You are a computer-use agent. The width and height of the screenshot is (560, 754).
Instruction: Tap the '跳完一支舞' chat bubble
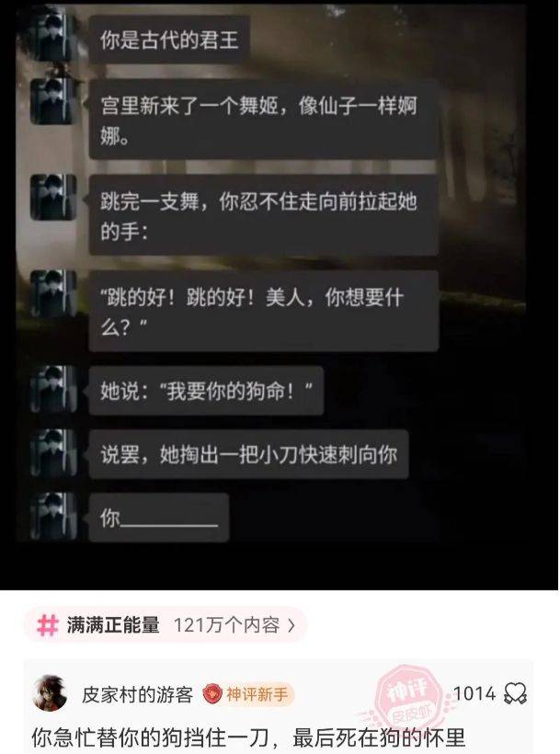pos(263,215)
